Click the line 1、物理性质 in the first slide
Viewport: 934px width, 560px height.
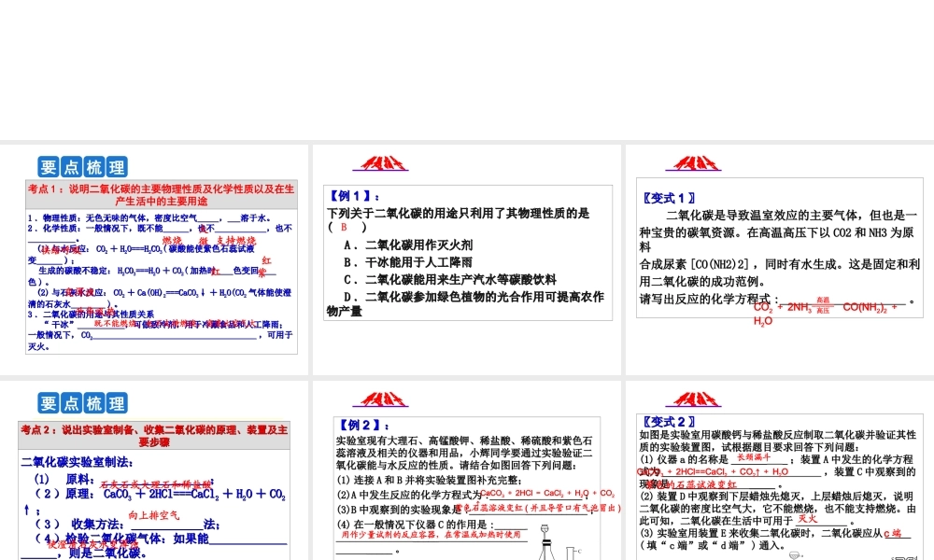149,217
